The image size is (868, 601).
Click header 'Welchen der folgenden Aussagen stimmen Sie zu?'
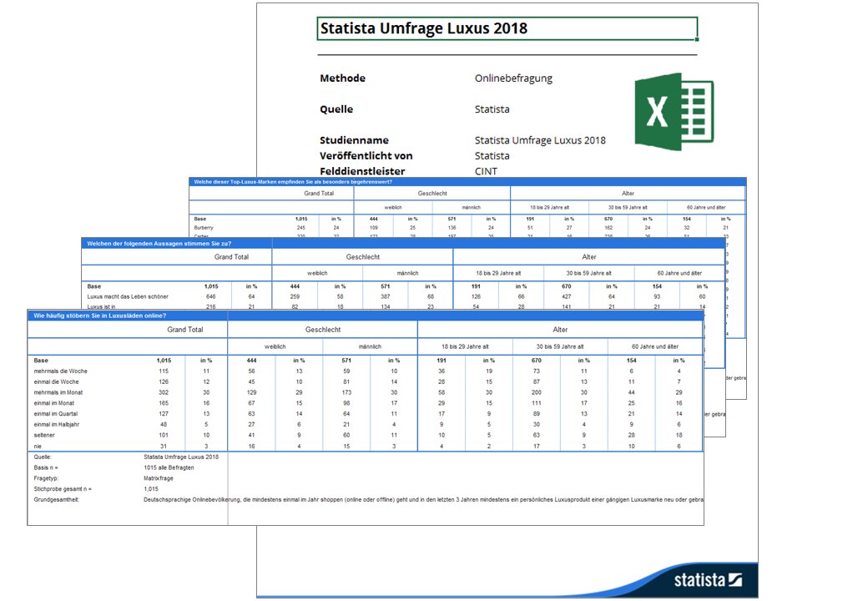pos(159,244)
